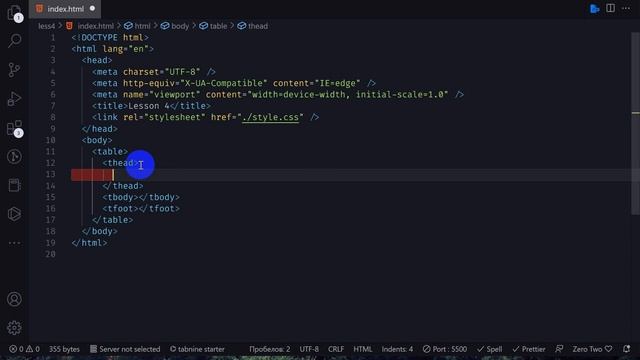Viewport: 640px width, 360px height.
Task: Open the Accounts menu
Action: [x=14, y=299]
